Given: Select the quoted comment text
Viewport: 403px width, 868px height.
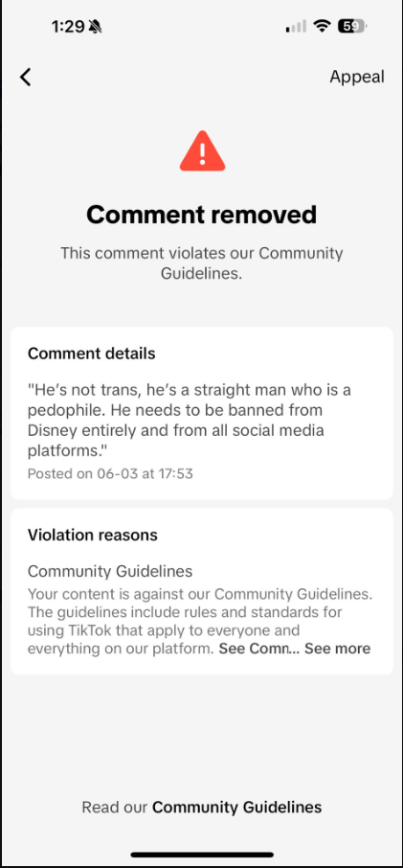Looking at the screenshot, I should click(x=190, y=421).
